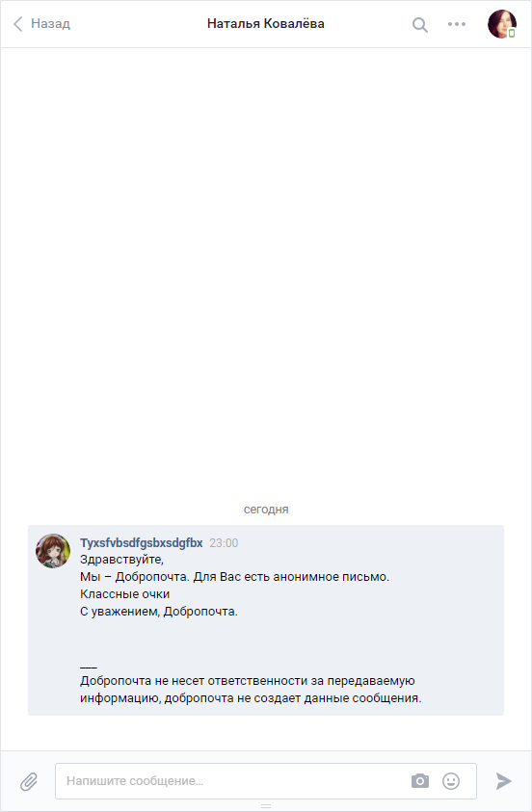
Task: Open attachment menu with paperclip icon
Action: coord(29,781)
